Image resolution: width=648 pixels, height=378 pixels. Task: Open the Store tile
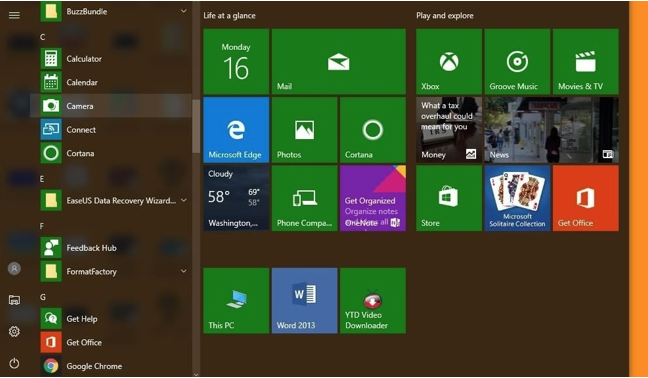click(449, 198)
